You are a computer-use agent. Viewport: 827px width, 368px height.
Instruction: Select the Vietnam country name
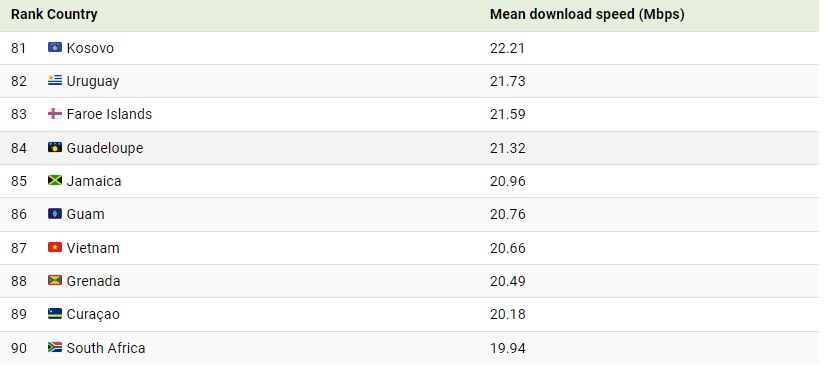(x=93, y=248)
